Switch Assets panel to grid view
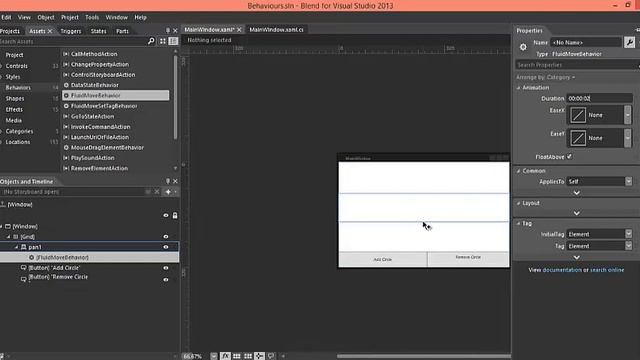This screenshot has width=640, height=360. coord(162,41)
